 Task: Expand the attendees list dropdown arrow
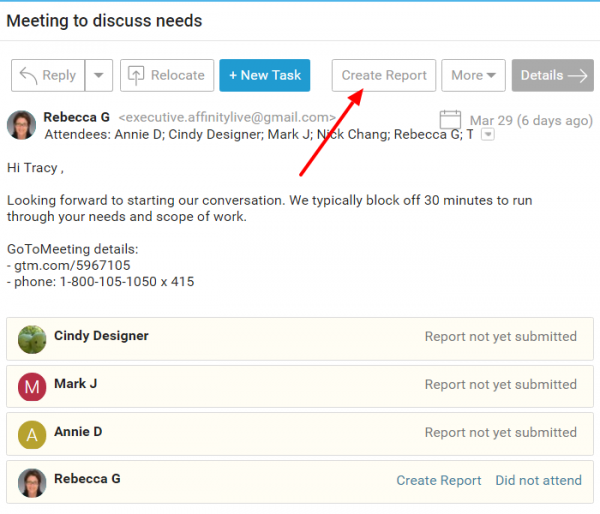pos(487,135)
